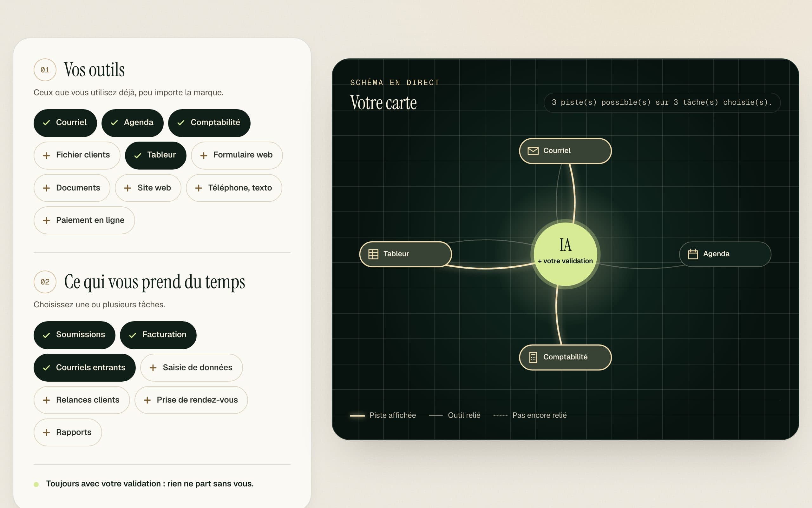Deselect the Courriels entrants task
812x508 pixels.
coord(85,368)
